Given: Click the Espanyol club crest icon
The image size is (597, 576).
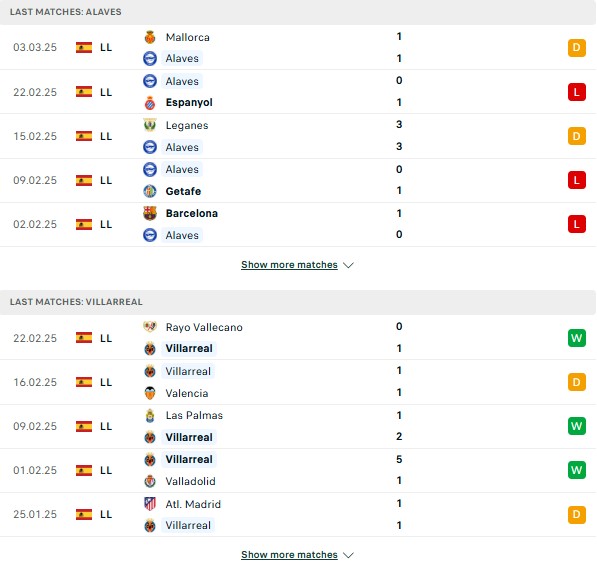Looking at the screenshot, I should 150,103.
